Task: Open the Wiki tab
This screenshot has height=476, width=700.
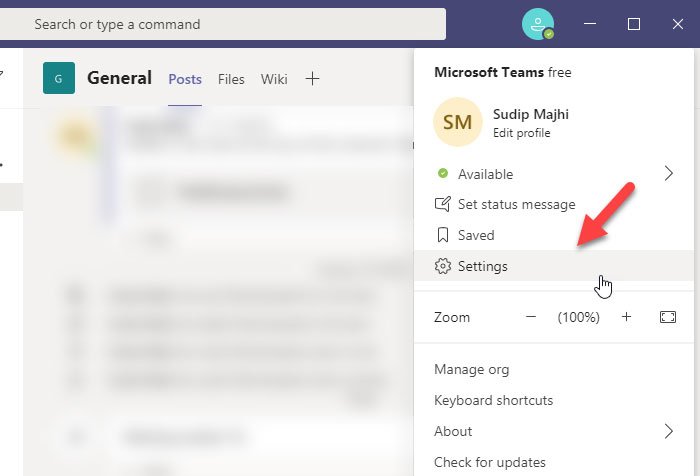Action: tap(273, 79)
